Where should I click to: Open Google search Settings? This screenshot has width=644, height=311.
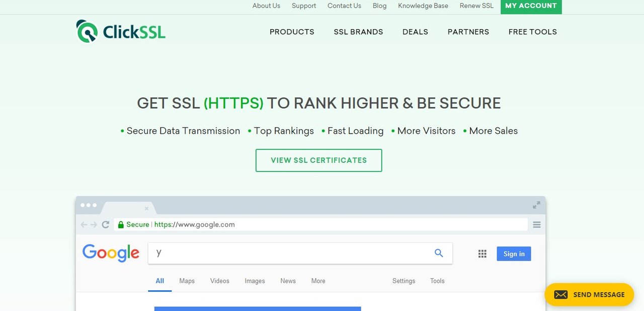click(x=404, y=281)
